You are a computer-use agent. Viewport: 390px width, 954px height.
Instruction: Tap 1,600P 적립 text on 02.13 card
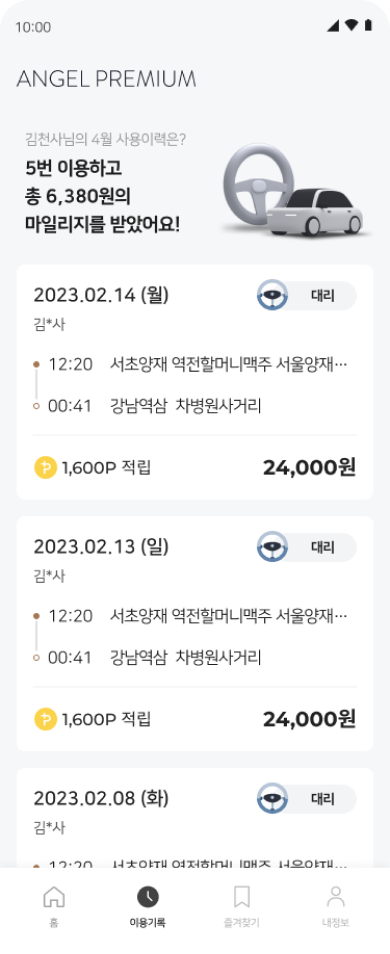click(x=106, y=720)
